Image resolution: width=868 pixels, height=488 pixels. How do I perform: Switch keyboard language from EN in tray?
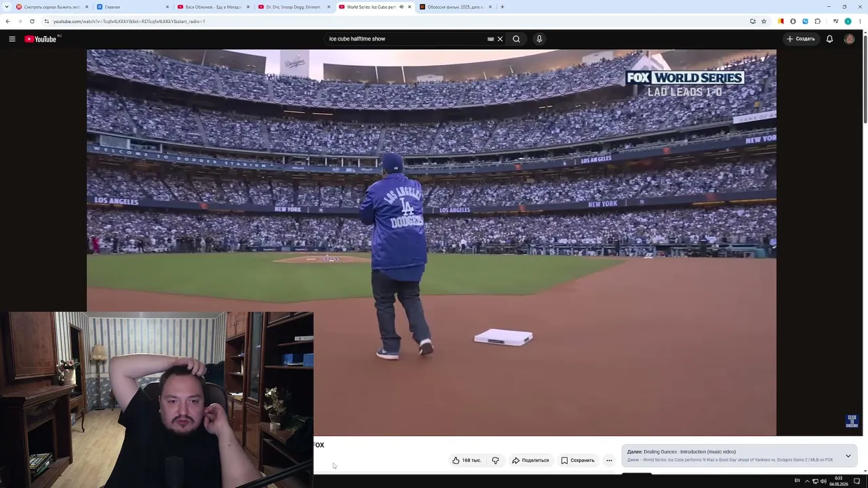(797, 481)
